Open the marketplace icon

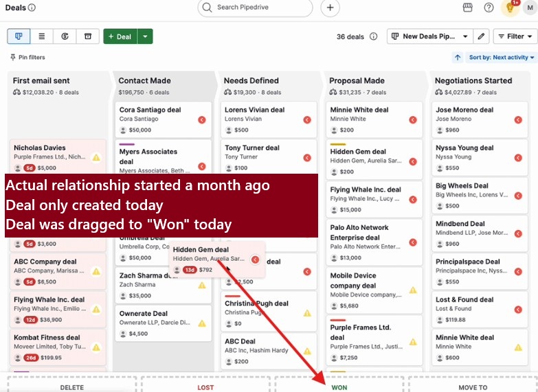(468, 8)
